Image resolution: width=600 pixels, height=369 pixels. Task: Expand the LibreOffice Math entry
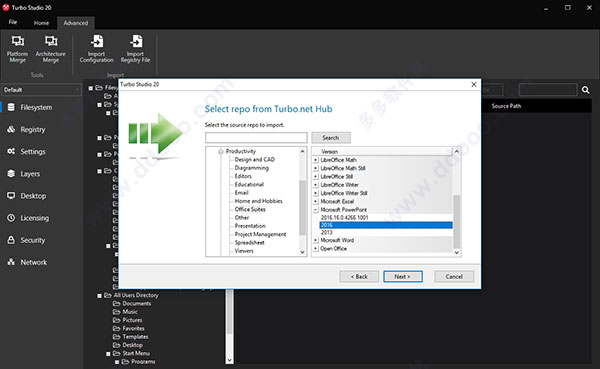point(316,160)
